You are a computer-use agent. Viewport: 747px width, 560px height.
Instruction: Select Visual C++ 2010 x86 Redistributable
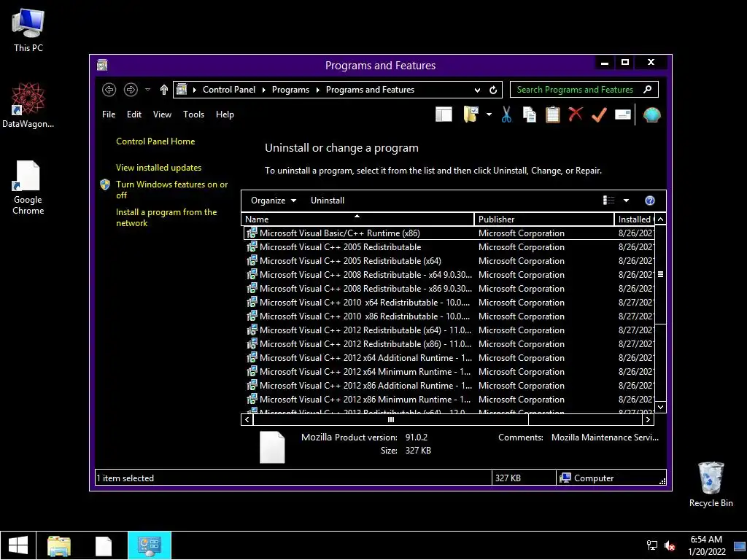click(449, 316)
